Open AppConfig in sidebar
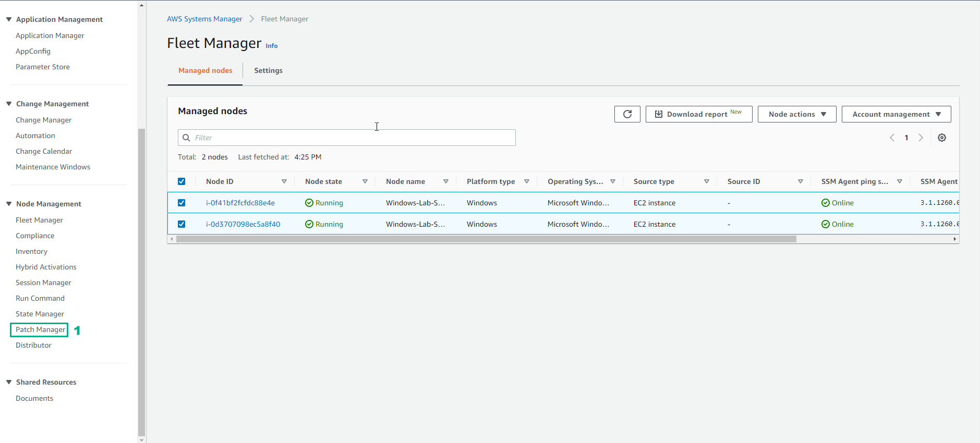 click(33, 51)
